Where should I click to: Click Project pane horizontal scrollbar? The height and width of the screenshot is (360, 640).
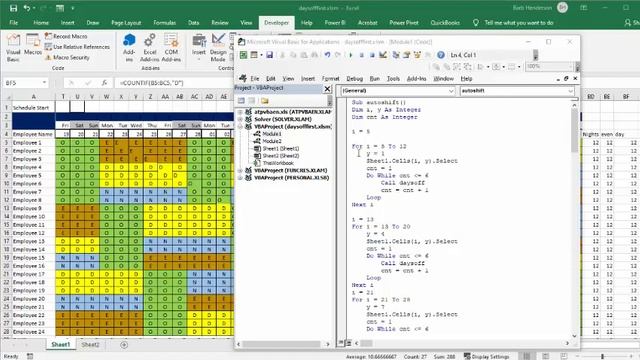point(283,344)
